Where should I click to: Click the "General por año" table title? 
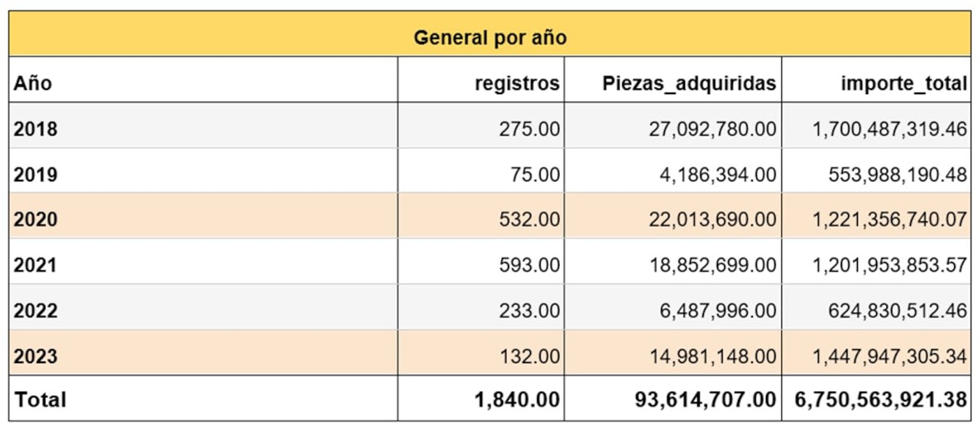[x=490, y=37]
